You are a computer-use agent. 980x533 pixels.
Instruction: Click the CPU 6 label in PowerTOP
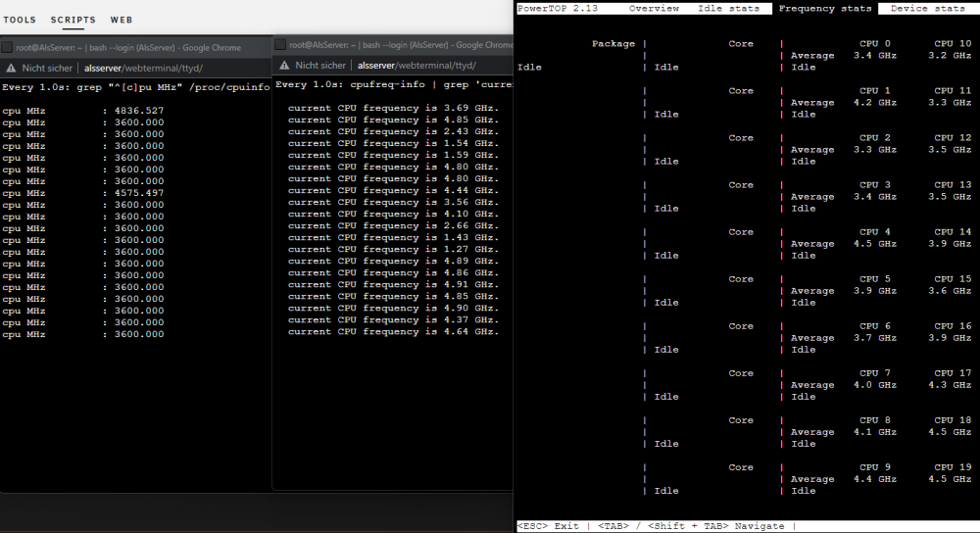(875, 326)
